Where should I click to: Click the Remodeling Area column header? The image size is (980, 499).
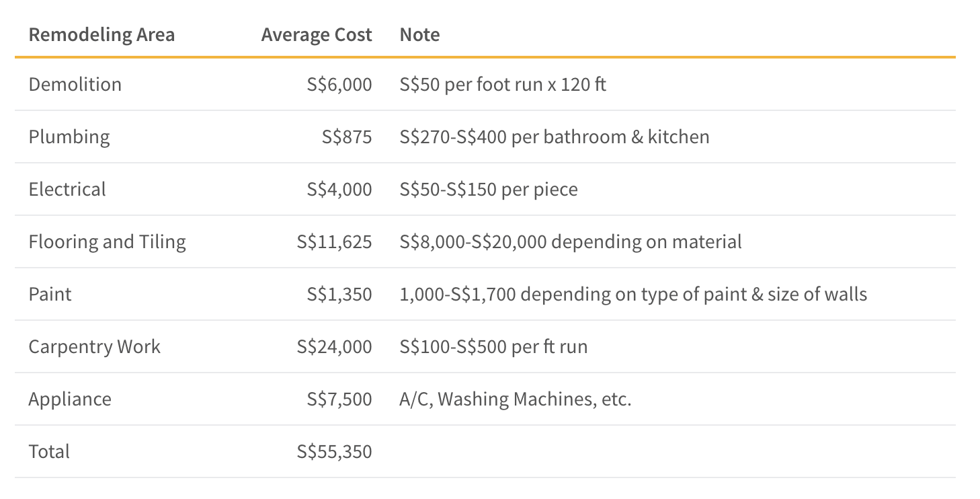tap(101, 34)
